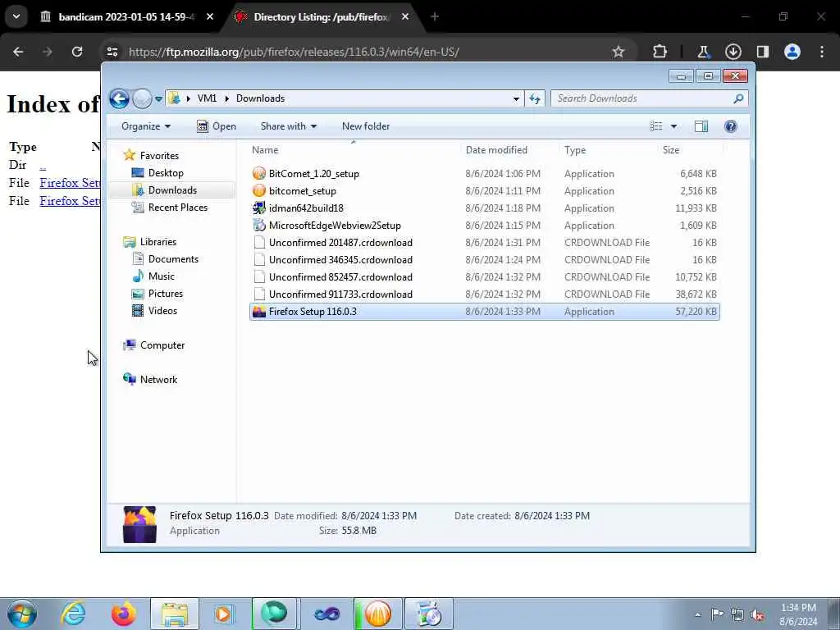
Task: Select bitcomet_setup file icon
Action: [x=258, y=190]
